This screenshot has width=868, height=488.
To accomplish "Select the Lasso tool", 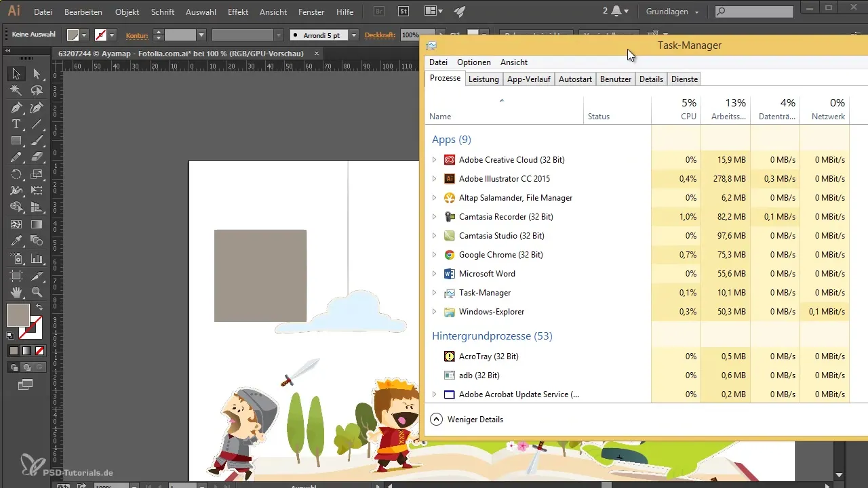I will tap(37, 91).
